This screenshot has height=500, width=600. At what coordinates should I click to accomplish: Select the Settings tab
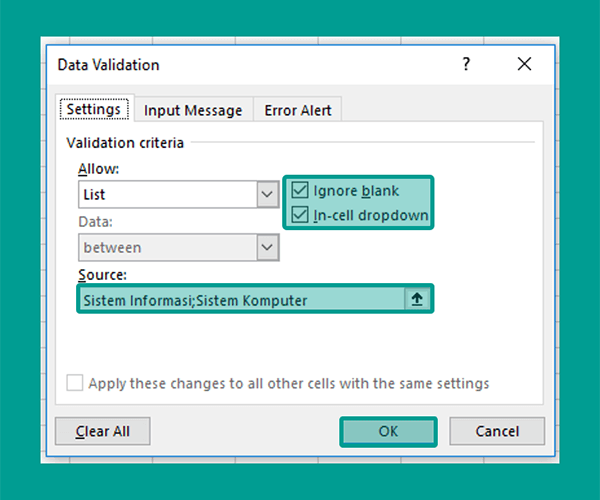(94, 109)
